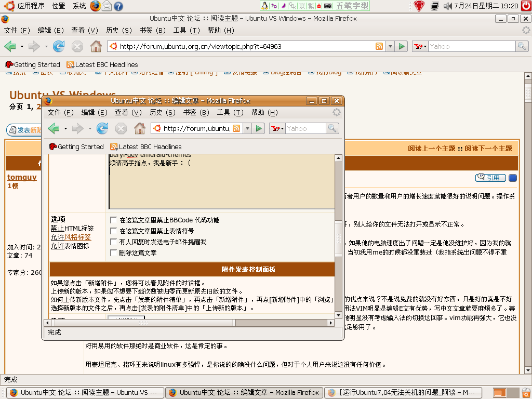Viewport: 532px width, 399px height.
Task: Click Forward arrow in edit-post Firefox window
Action: 78,129
